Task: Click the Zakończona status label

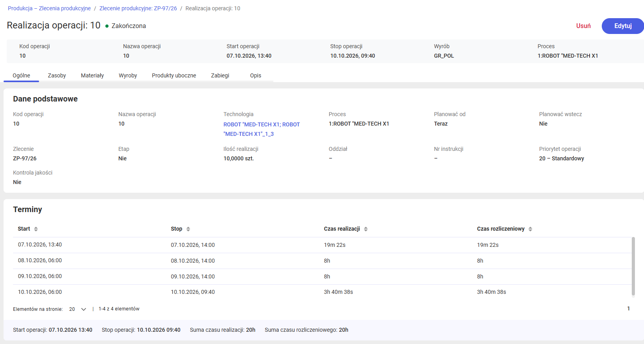Action: 129,26
